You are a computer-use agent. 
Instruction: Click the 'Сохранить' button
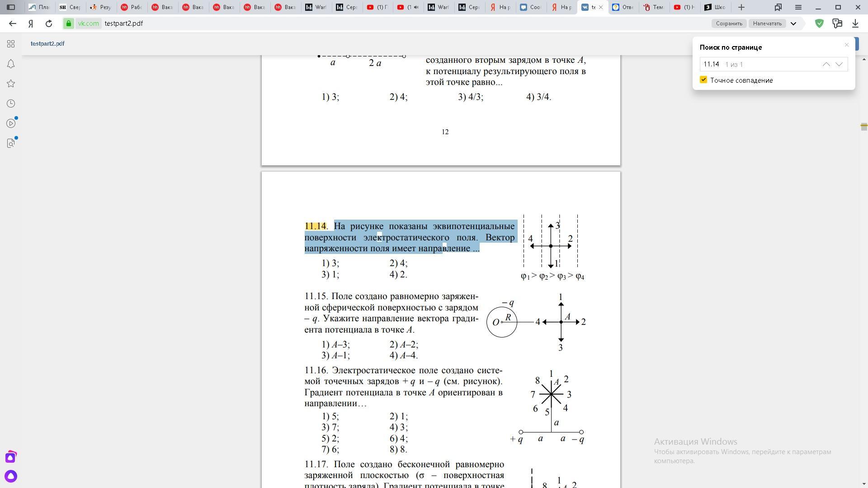(729, 23)
